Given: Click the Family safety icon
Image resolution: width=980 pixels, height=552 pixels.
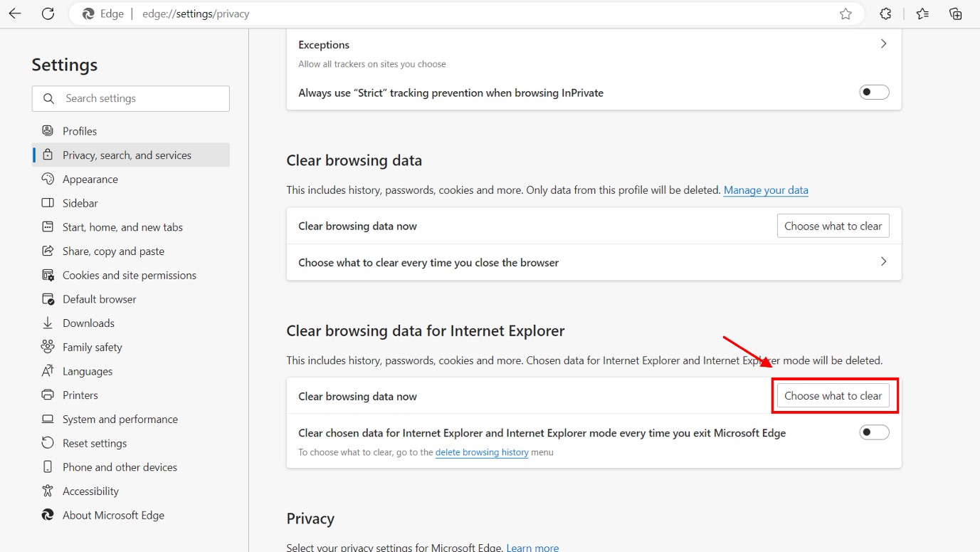Looking at the screenshot, I should (48, 347).
